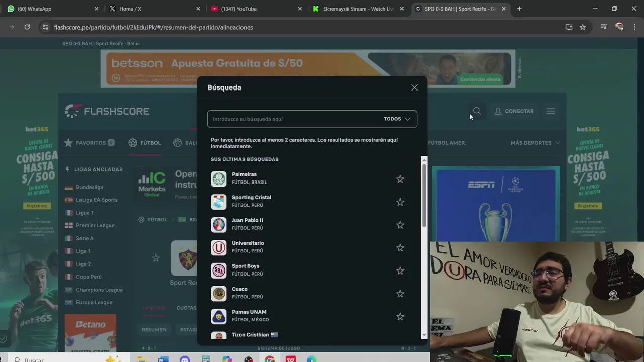
Task: Toggle star for Universitario
Action: (x=400, y=248)
